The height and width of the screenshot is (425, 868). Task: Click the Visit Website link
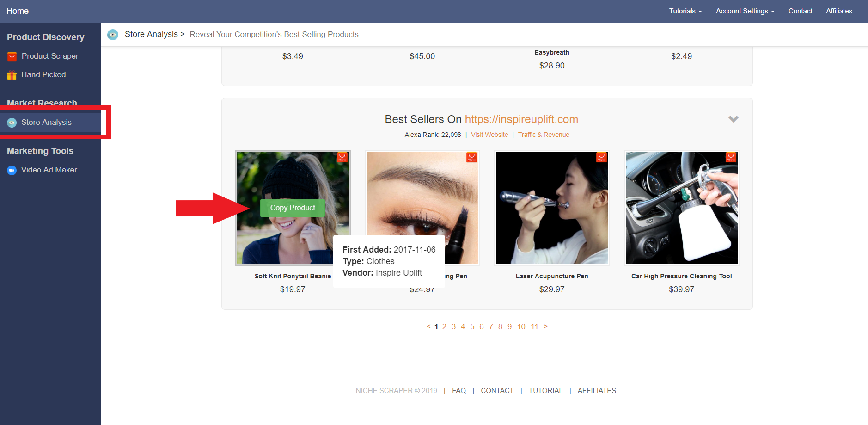tap(489, 135)
